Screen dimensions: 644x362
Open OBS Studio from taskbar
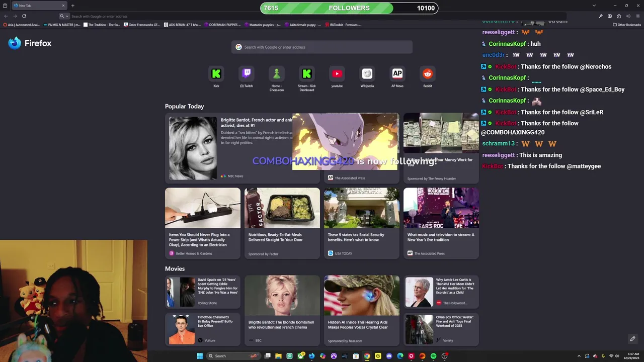pos(444,356)
